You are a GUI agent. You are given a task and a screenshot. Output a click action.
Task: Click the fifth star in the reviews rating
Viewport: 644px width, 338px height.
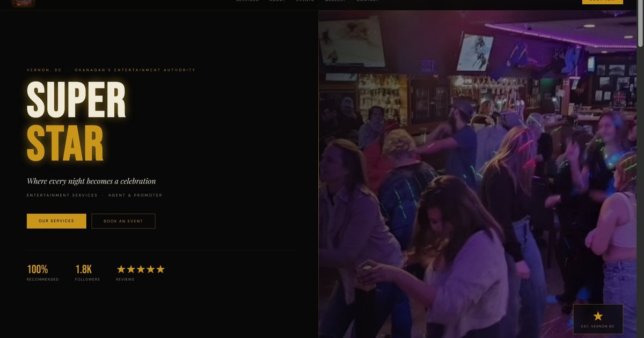pos(160,269)
